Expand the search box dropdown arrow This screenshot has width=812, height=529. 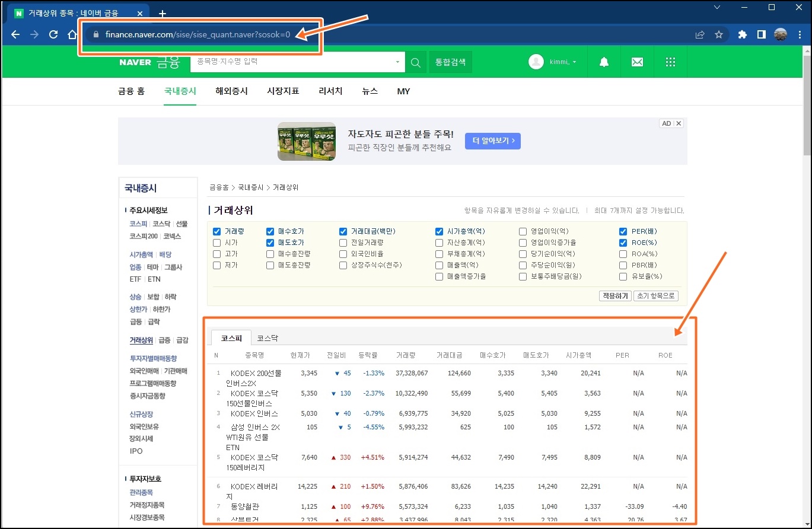point(397,62)
